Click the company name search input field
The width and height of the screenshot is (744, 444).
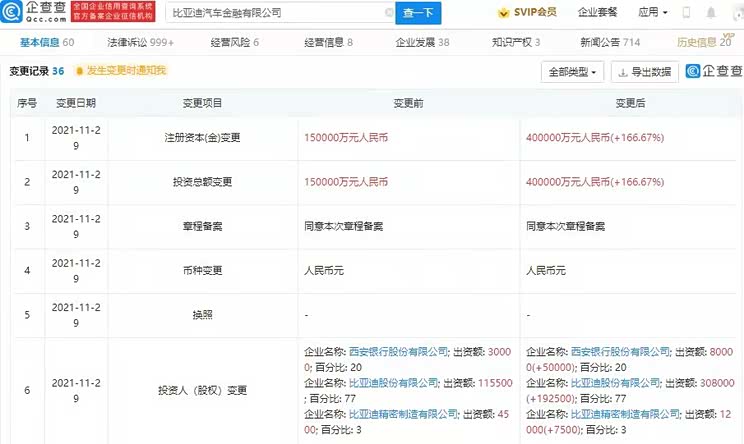tap(270, 13)
